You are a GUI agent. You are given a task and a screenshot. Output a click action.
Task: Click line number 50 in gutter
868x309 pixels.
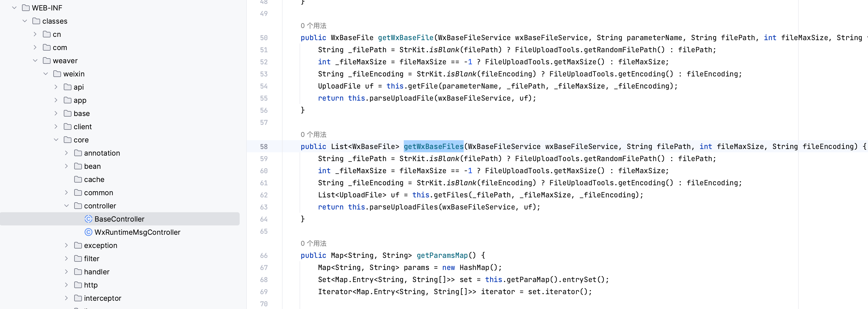[264, 38]
